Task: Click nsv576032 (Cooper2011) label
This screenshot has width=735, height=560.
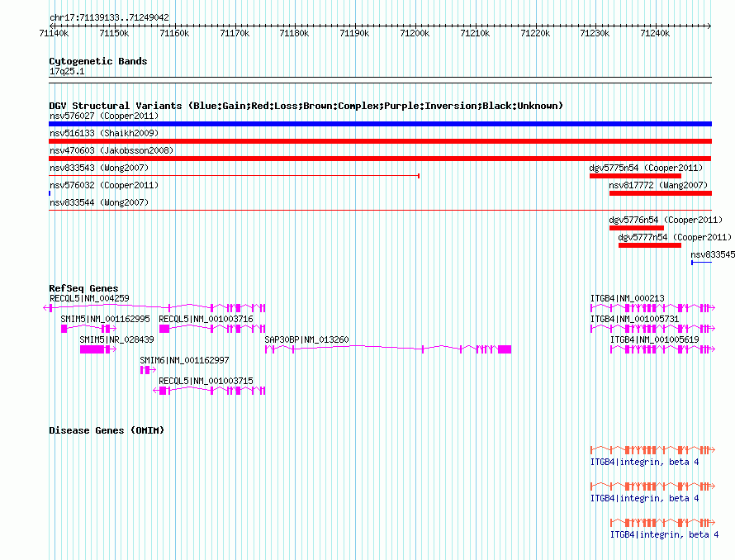Action: point(104,185)
